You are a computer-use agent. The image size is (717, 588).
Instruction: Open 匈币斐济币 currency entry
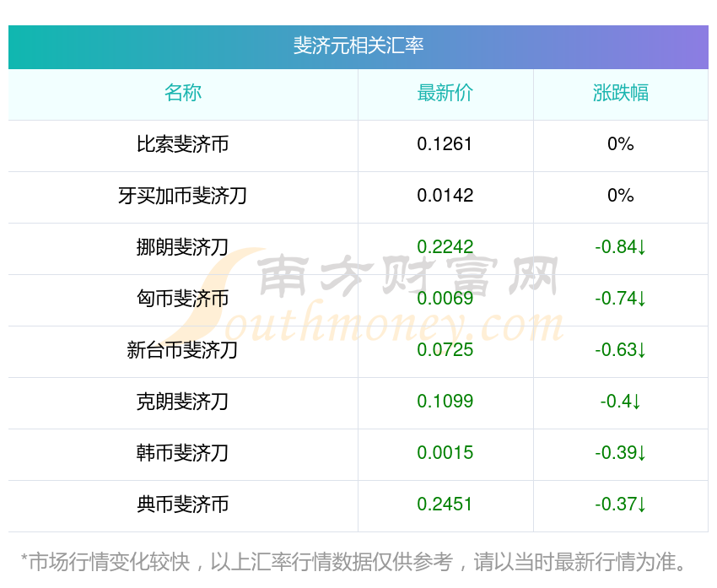click(x=183, y=299)
